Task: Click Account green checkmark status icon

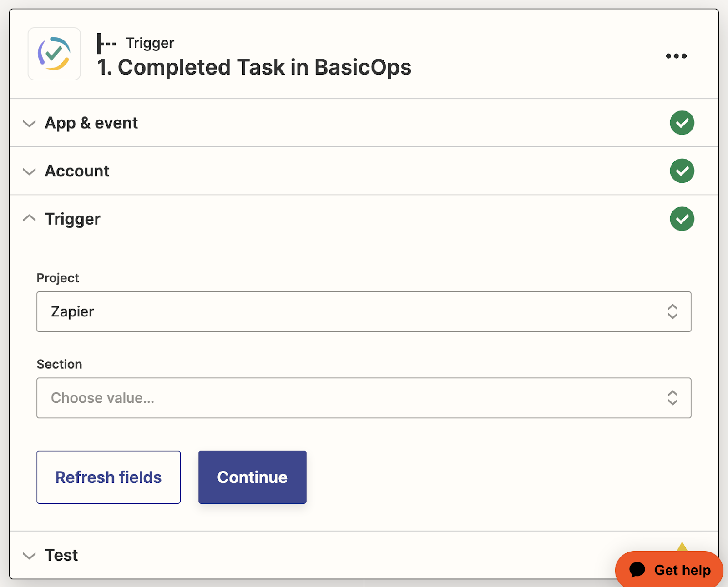Action: (x=682, y=171)
